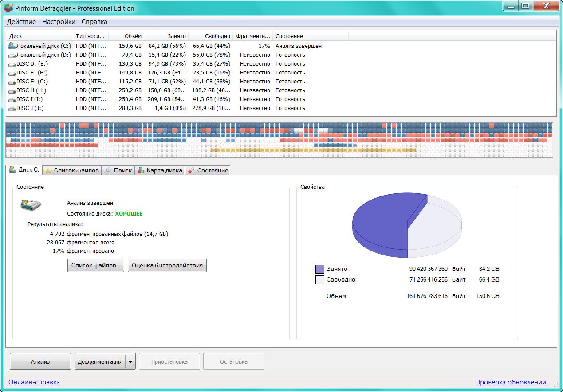Viewport: 563px width, 392px height.
Task: Click the Остановка button
Action: (234, 361)
